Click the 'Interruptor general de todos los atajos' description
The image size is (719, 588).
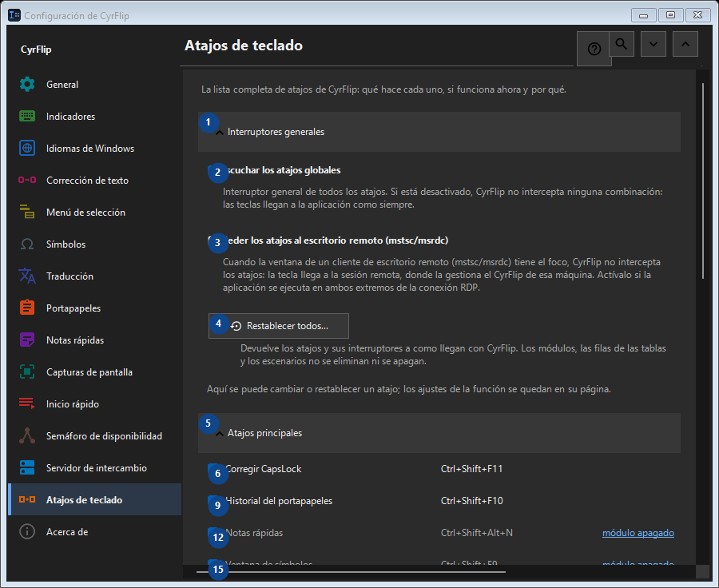pyautogui.click(x=443, y=198)
